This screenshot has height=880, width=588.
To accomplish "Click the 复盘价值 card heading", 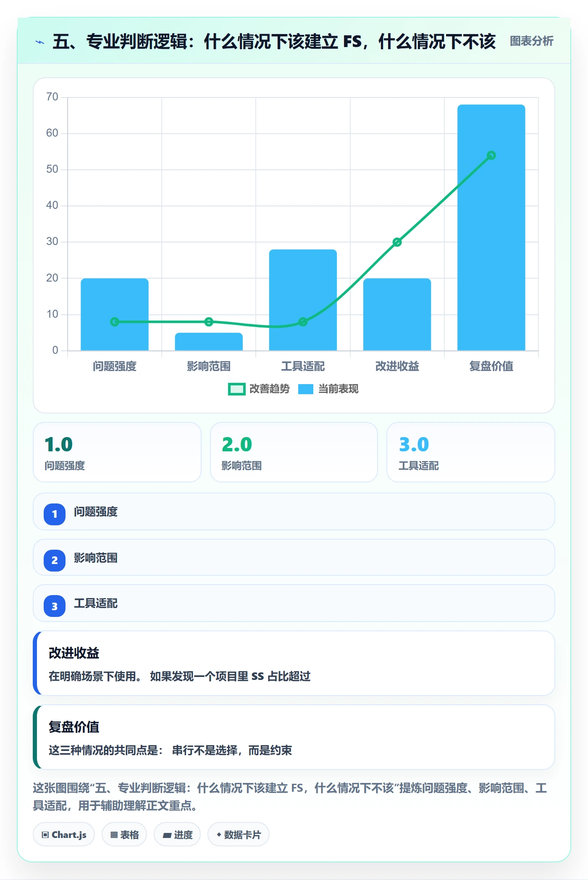I will 74,727.
